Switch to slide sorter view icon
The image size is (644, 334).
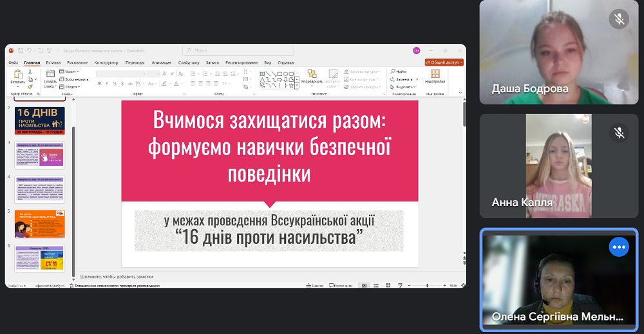pyautogui.click(x=376, y=285)
